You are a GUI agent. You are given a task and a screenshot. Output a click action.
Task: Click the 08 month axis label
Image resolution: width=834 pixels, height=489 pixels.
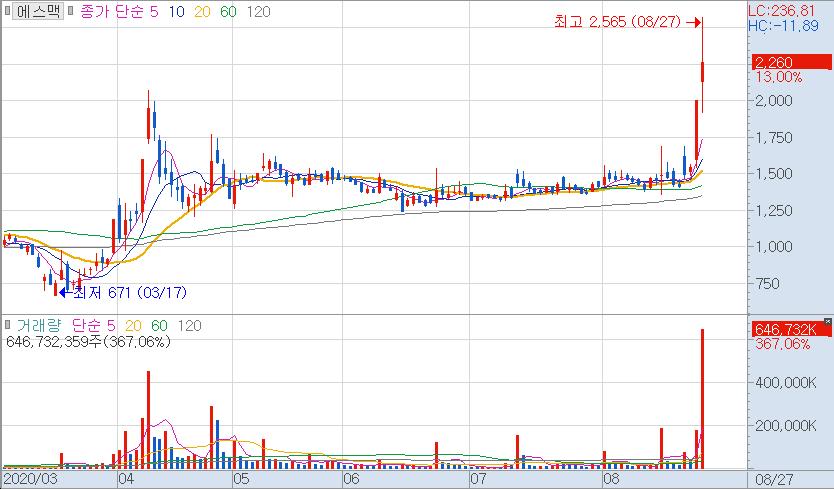pyautogui.click(x=611, y=479)
